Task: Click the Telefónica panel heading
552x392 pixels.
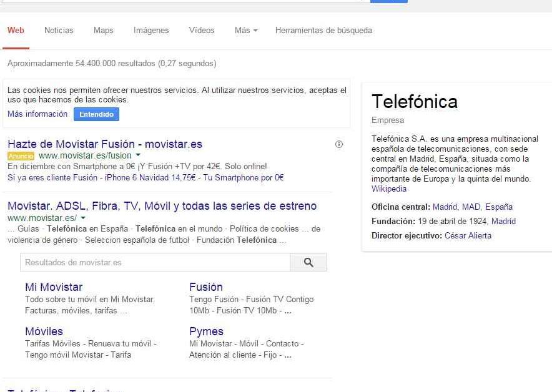Action: pyautogui.click(x=415, y=101)
